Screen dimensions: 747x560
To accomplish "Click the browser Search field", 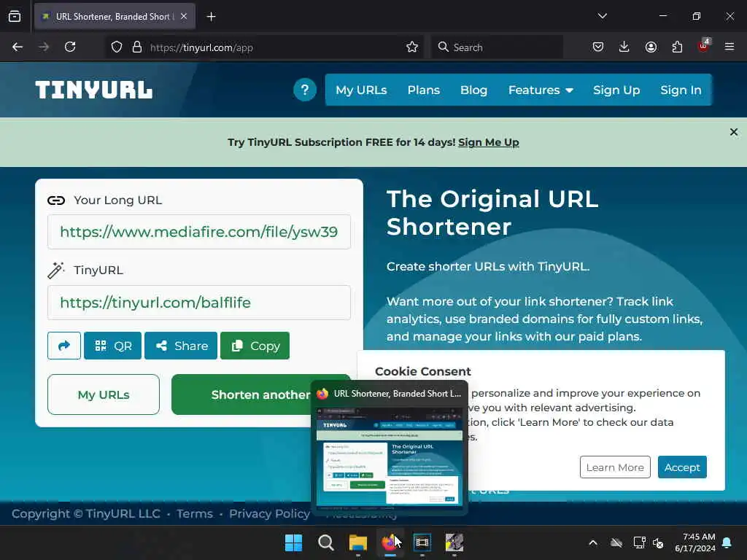I will [x=497, y=47].
